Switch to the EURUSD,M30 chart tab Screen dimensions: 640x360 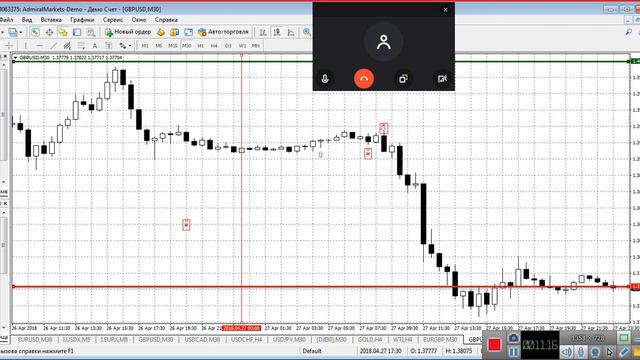pyautogui.click(x=35, y=339)
